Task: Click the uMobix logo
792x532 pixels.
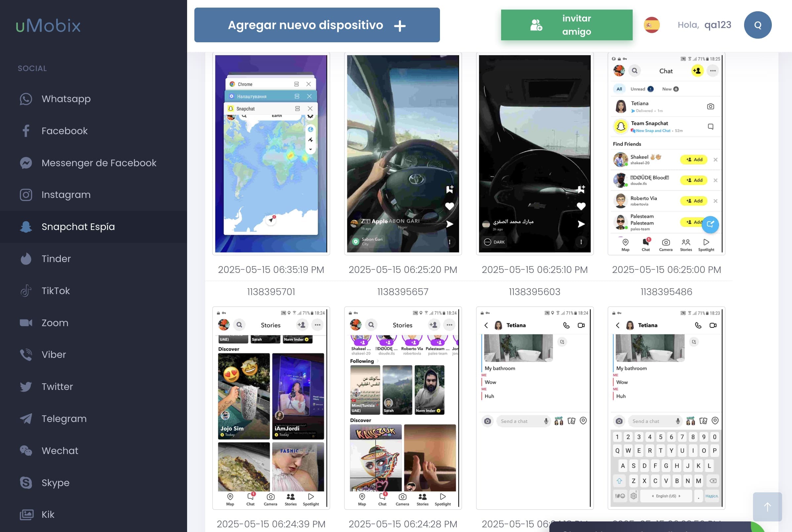Action: tap(48, 25)
